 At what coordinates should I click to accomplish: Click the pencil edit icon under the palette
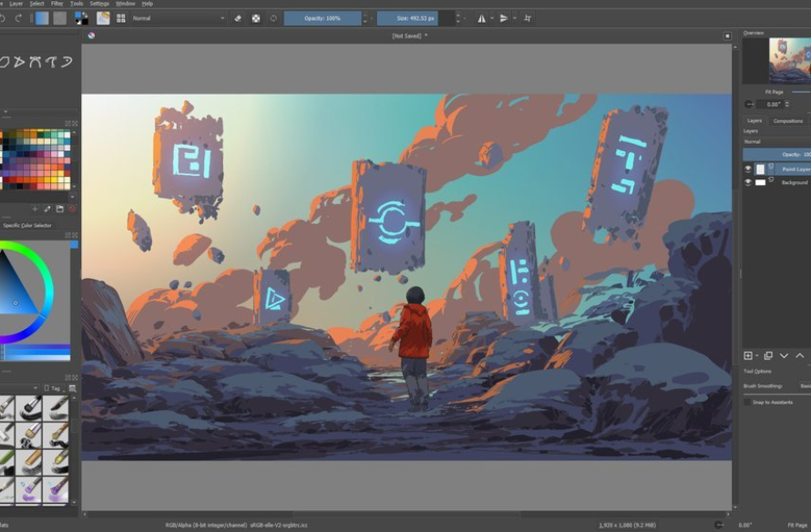(47, 207)
